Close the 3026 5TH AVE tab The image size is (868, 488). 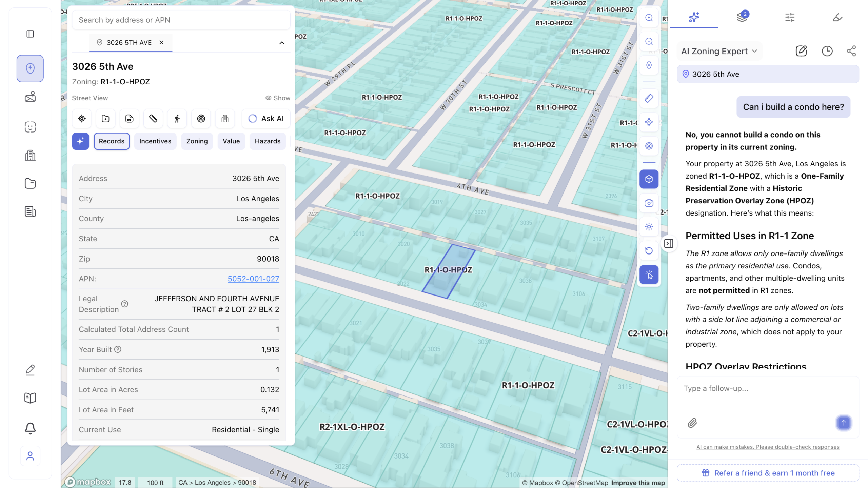point(161,42)
